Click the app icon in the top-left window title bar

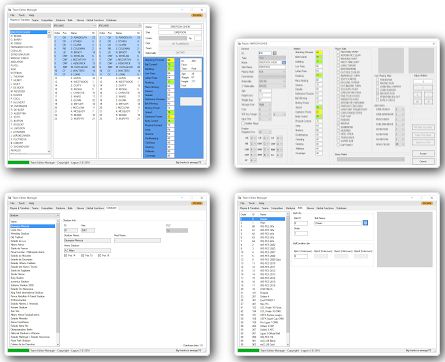[x=10, y=10]
